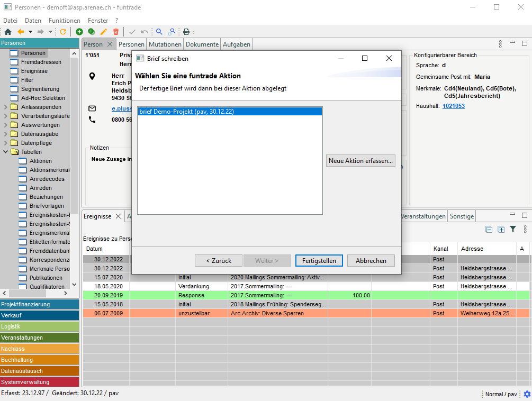The image size is (532, 401).
Task: Click the orange refresh icon
Action: coord(63,32)
